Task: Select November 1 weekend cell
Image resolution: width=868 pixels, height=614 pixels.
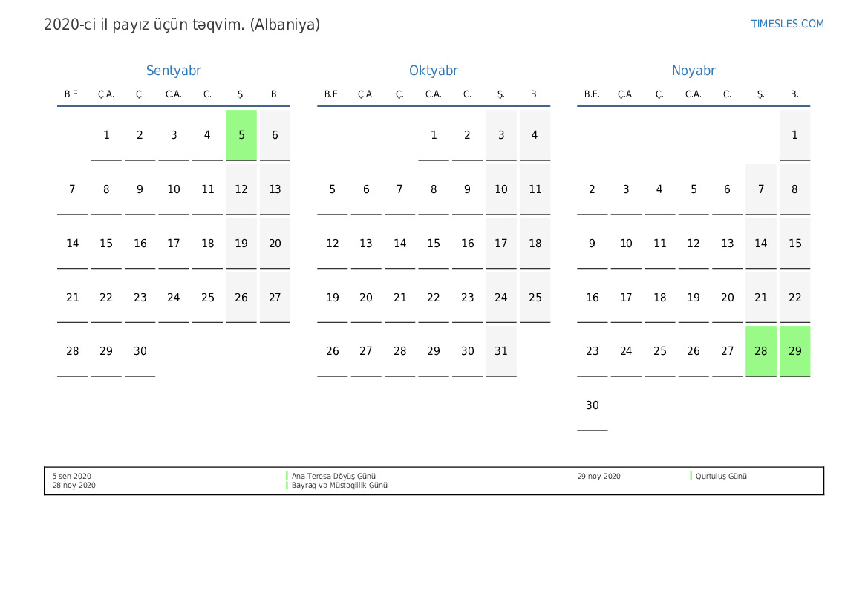Action: pyautogui.click(x=794, y=135)
